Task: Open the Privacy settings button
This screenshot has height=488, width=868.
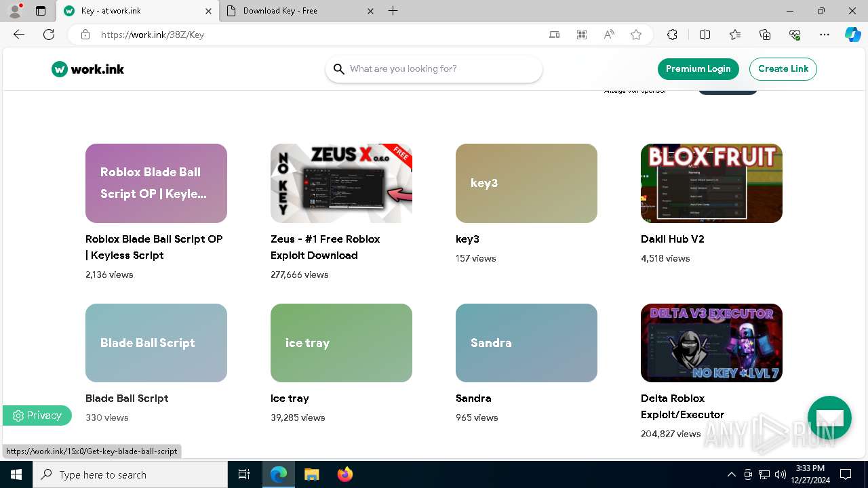Action: coord(37,415)
